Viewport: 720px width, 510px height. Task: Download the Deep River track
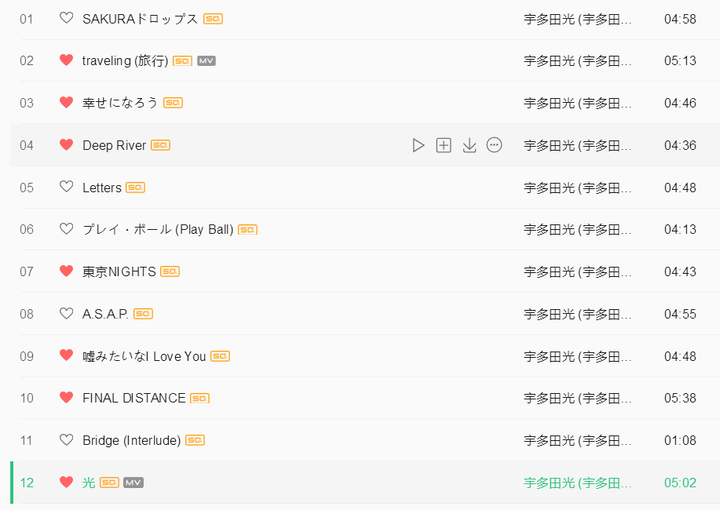click(469, 145)
